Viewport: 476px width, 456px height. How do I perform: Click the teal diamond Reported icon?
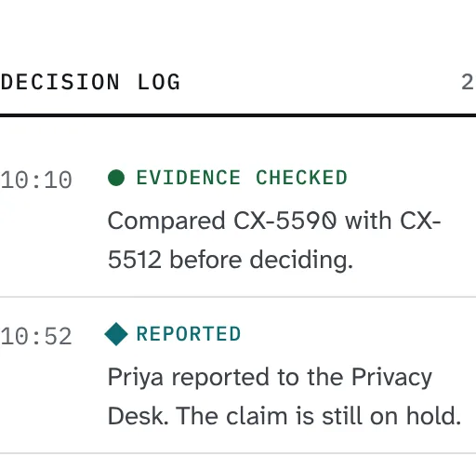click(x=116, y=334)
